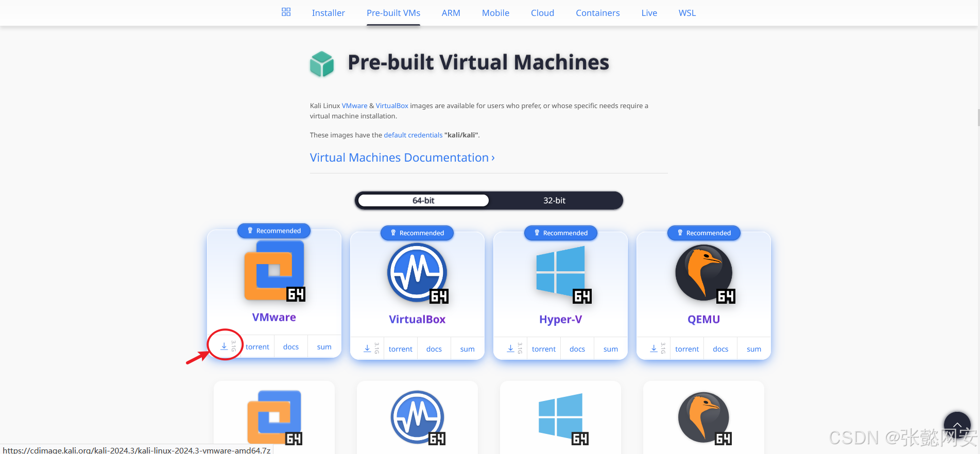This screenshot has width=980, height=454.
Task: Download the VMware image via arrow icon
Action: point(224,346)
